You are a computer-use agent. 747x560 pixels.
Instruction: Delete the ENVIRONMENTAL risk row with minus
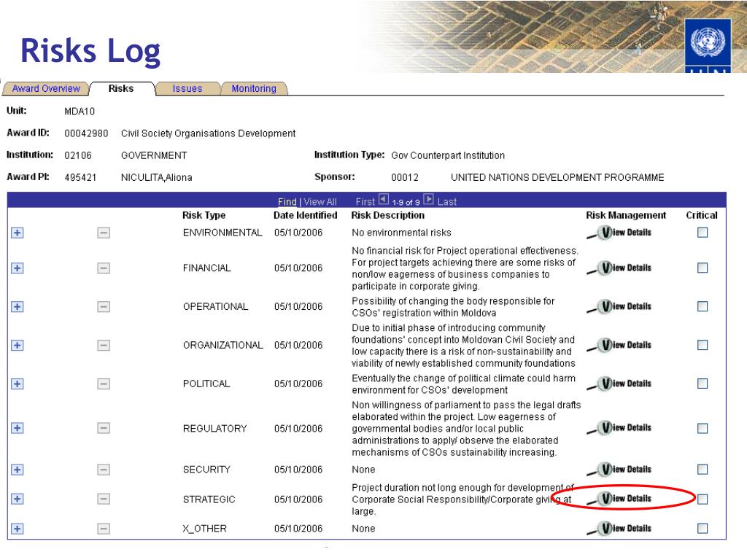click(x=104, y=233)
